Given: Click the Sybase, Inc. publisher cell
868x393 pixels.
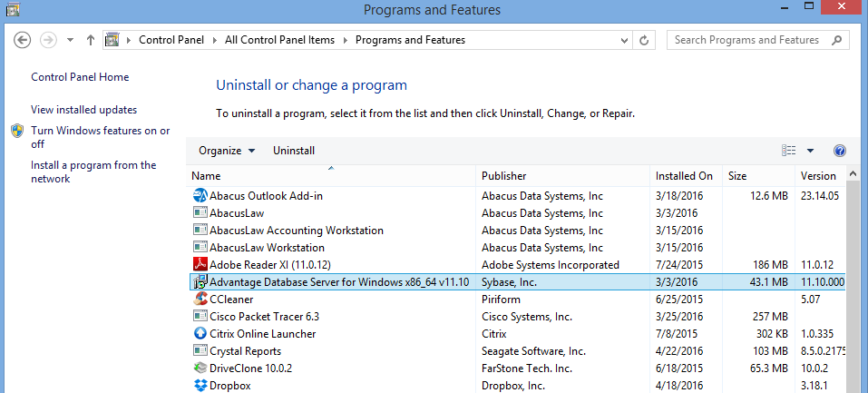Looking at the screenshot, I should (x=510, y=281).
